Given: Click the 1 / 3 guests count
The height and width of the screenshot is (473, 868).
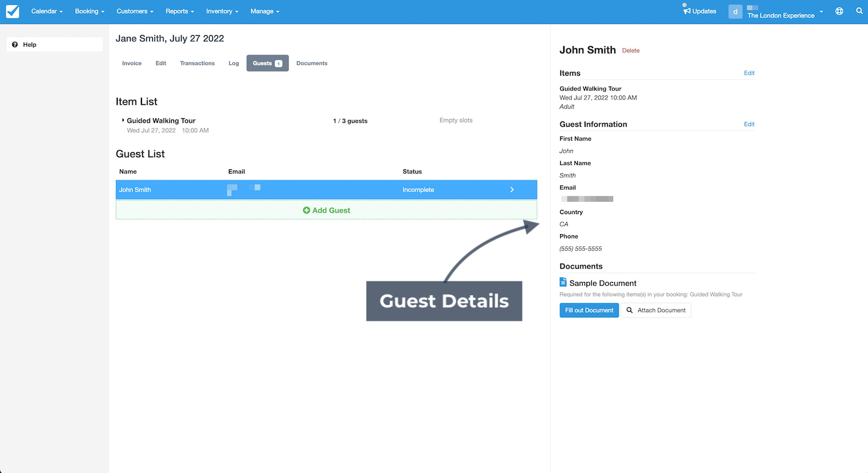Looking at the screenshot, I should tap(350, 121).
